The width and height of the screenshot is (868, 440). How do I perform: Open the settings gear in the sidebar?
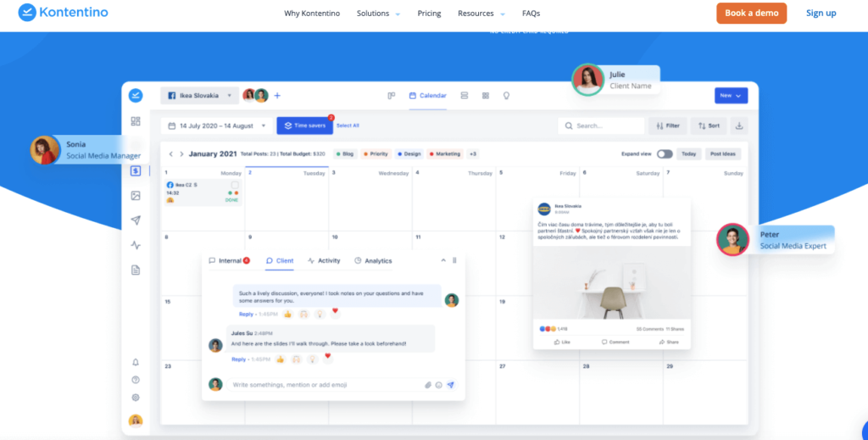coord(136,398)
